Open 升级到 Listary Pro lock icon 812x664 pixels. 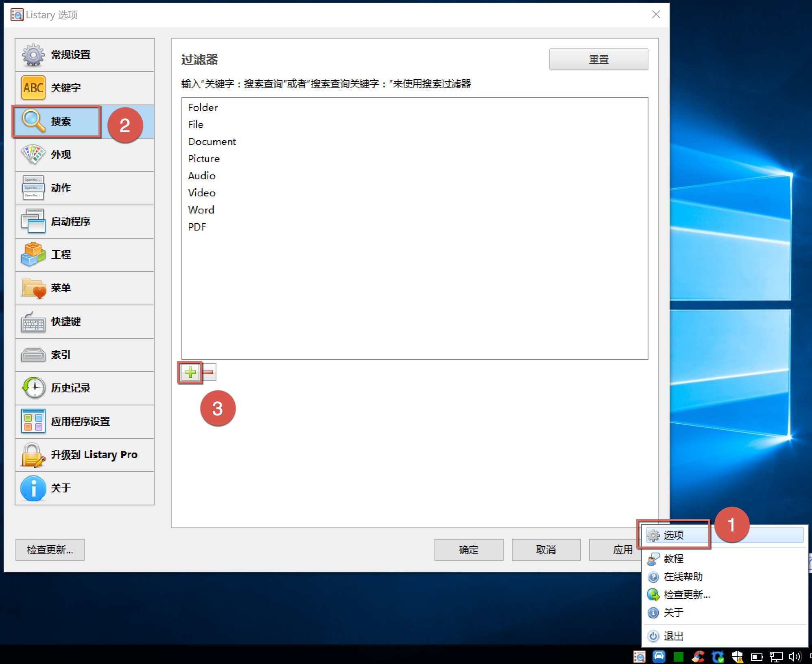tap(85, 455)
